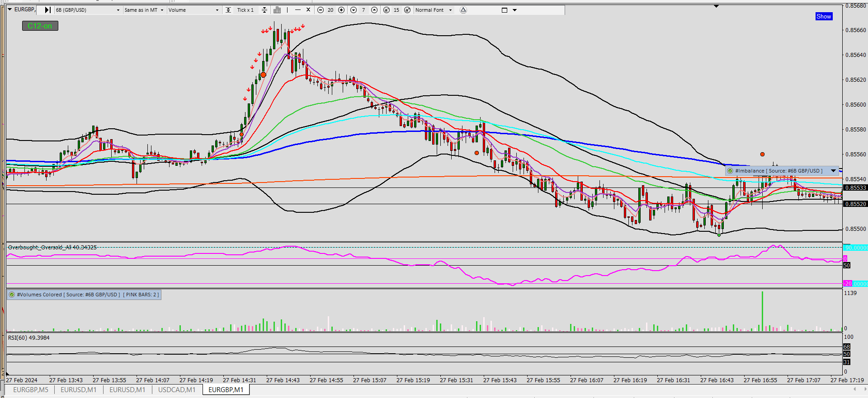The height and width of the screenshot is (398, 868).
Task: Click the 0.85520 price level label
Action: tap(855, 204)
